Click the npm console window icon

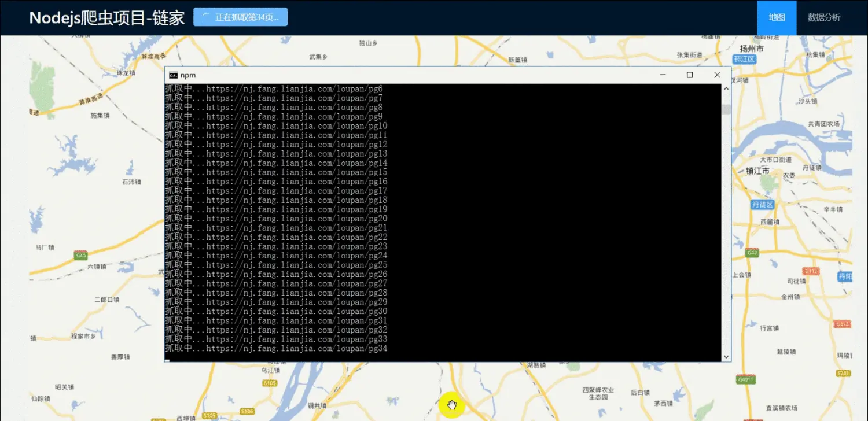pos(173,75)
